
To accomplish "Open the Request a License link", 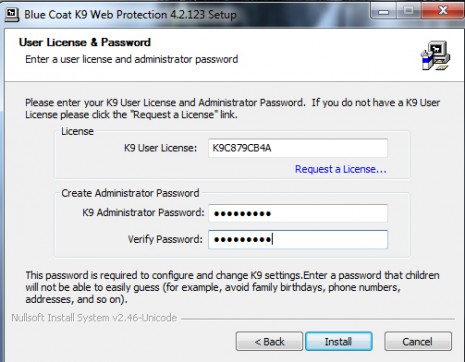I will [x=341, y=169].
